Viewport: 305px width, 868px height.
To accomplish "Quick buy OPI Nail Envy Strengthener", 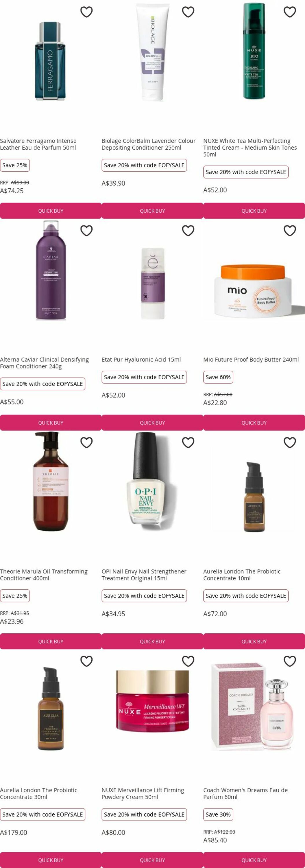I will (153, 641).
